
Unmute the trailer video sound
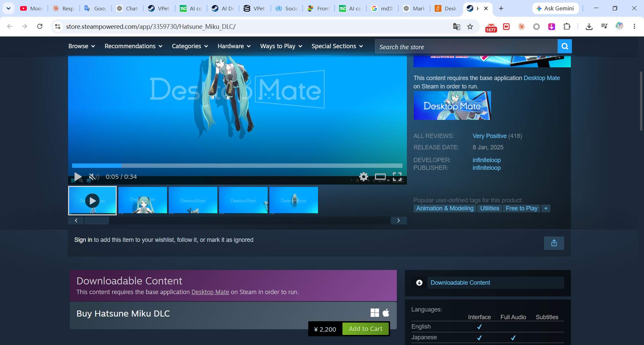(x=94, y=177)
